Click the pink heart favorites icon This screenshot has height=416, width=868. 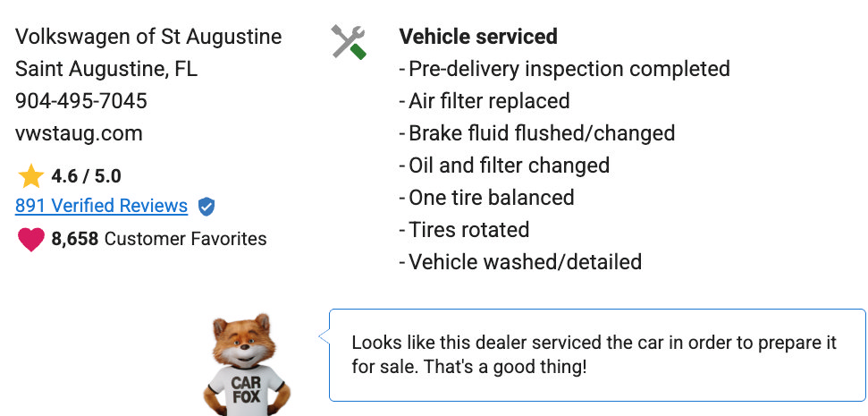[31, 239]
